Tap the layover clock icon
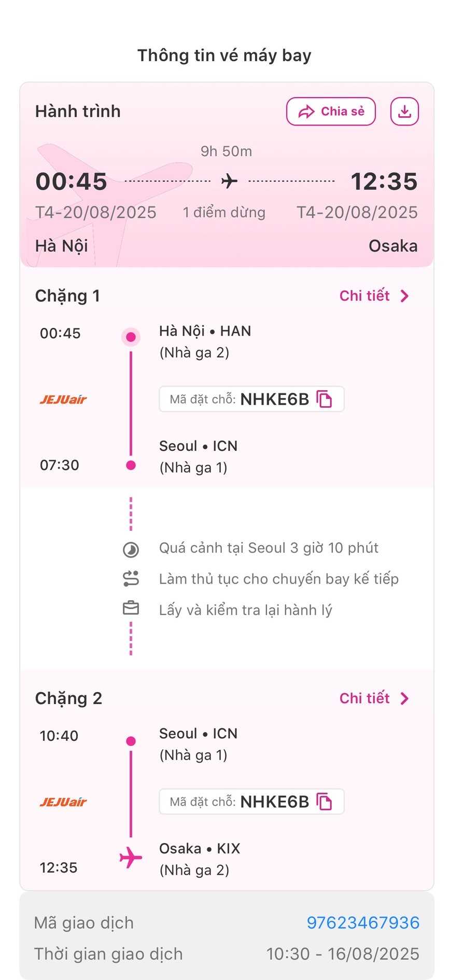 [x=131, y=549]
